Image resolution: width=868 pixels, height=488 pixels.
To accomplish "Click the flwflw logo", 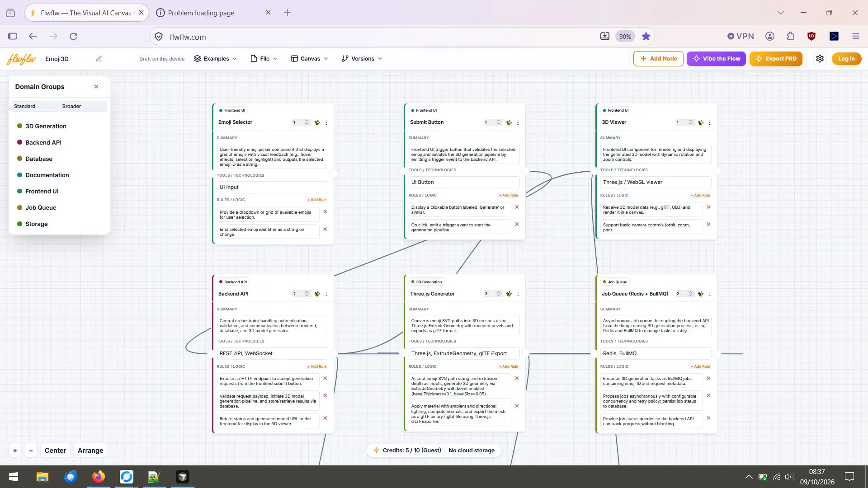I will point(21,59).
